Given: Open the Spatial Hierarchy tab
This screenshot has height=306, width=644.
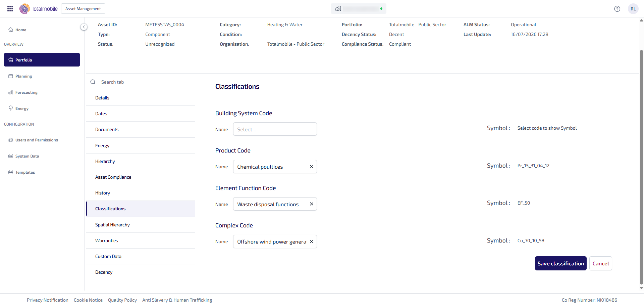Looking at the screenshot, I should click(141, 225).
